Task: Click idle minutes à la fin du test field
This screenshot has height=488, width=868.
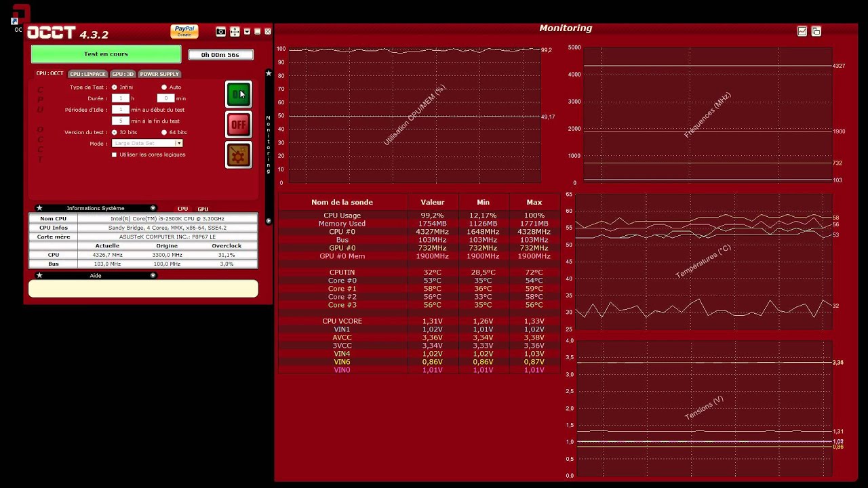Action: [121, 121]
